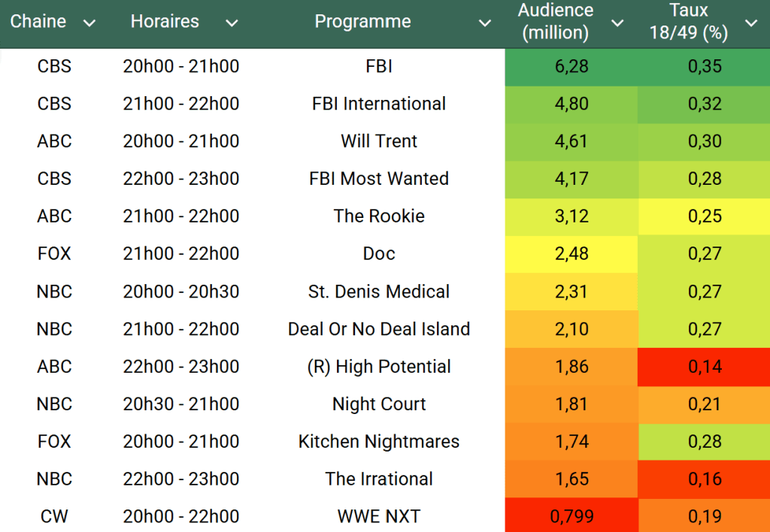This screenshot has height=532, width=770.
Task: Select the FBI programme cell
Action: point(379,66)
